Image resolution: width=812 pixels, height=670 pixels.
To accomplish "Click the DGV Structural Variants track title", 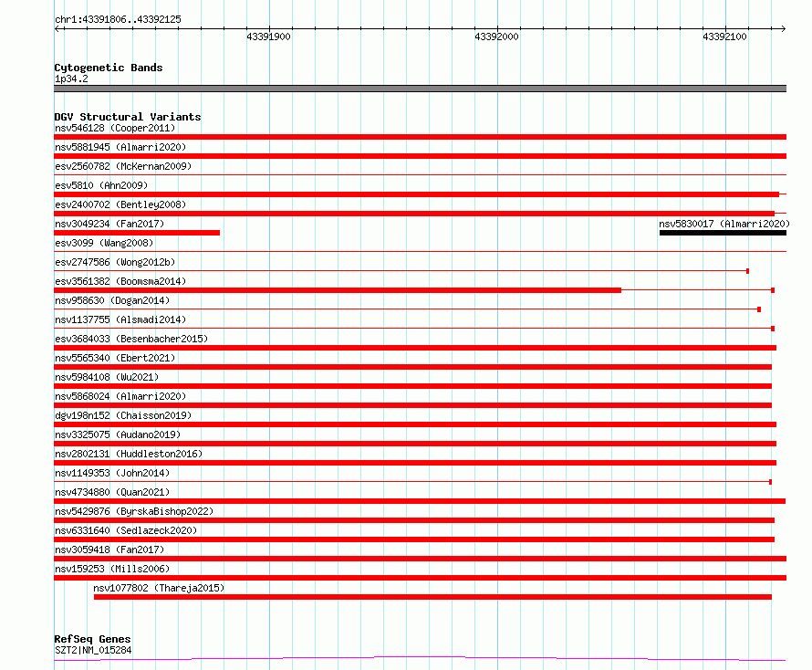I will (128, 117).
